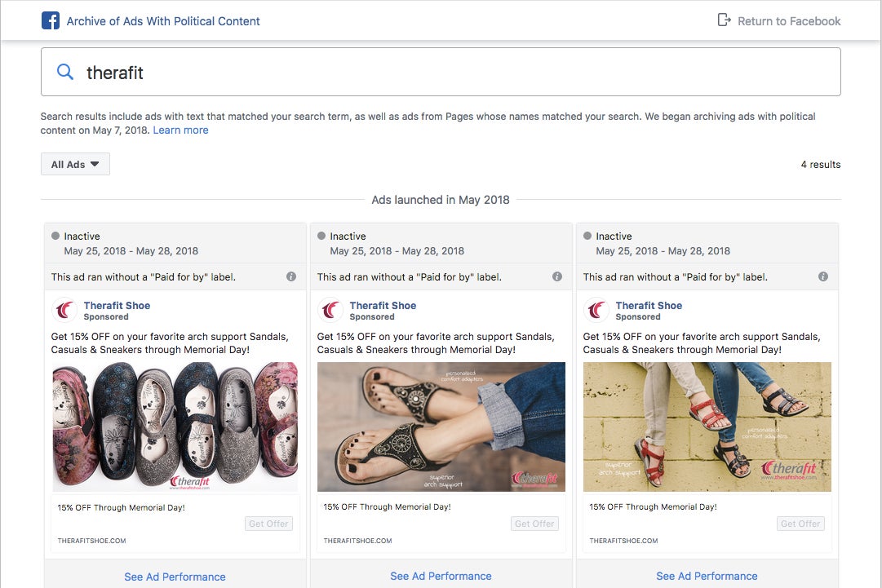Click Get Offer on the third ad
The image size is (882, 588).
tap(801, 524)
